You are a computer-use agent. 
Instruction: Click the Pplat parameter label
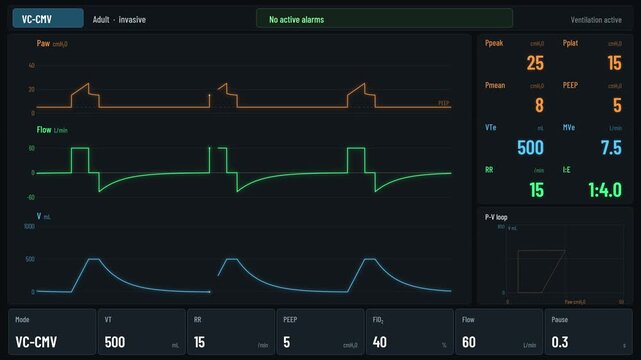pyautogui.click(x=570, y=43)
